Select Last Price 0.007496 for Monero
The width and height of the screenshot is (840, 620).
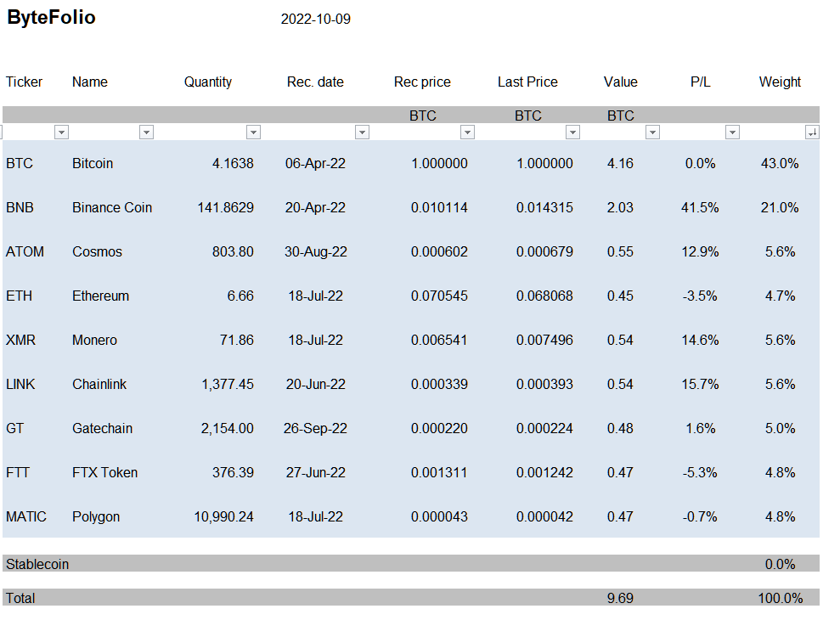click(544, 341)
